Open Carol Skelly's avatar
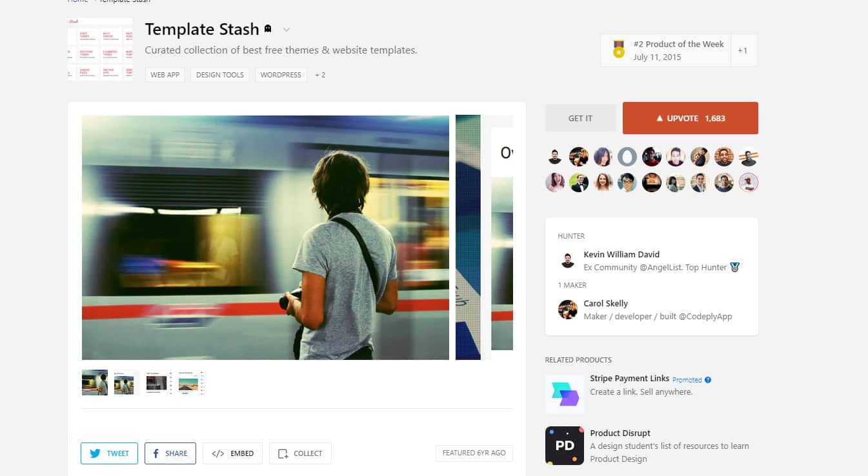The height and width of the screenshot is (476, 868). click(x=568, y=310)
